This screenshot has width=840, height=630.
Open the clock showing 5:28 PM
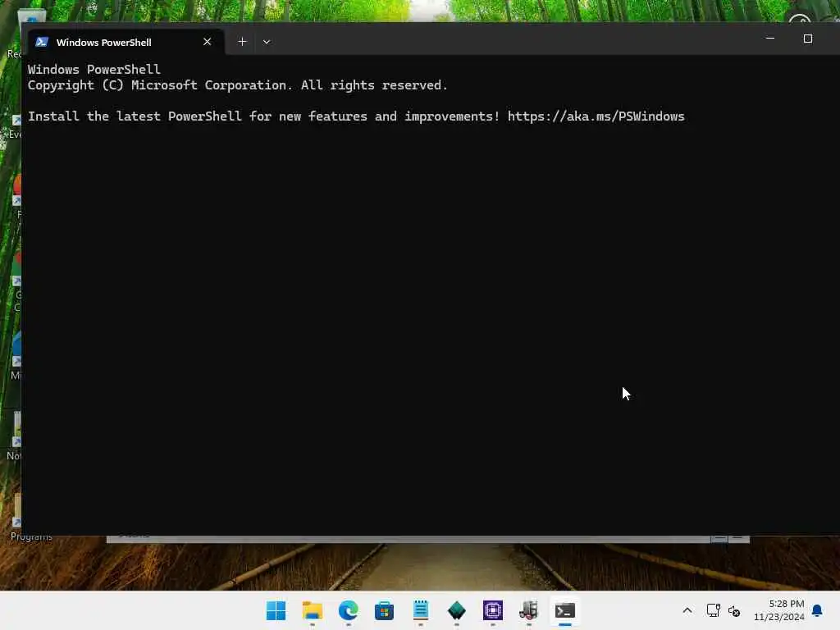click(779, 610)
